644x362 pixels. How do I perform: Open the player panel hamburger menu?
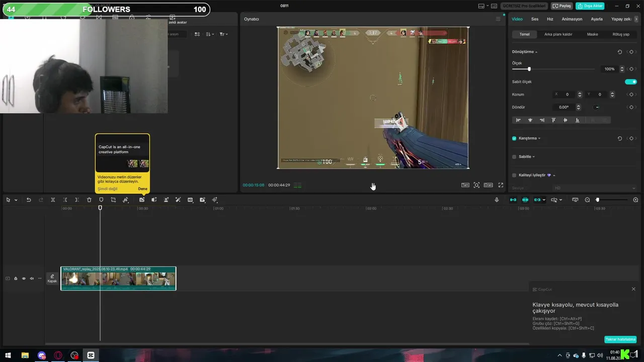click(498, 19)
